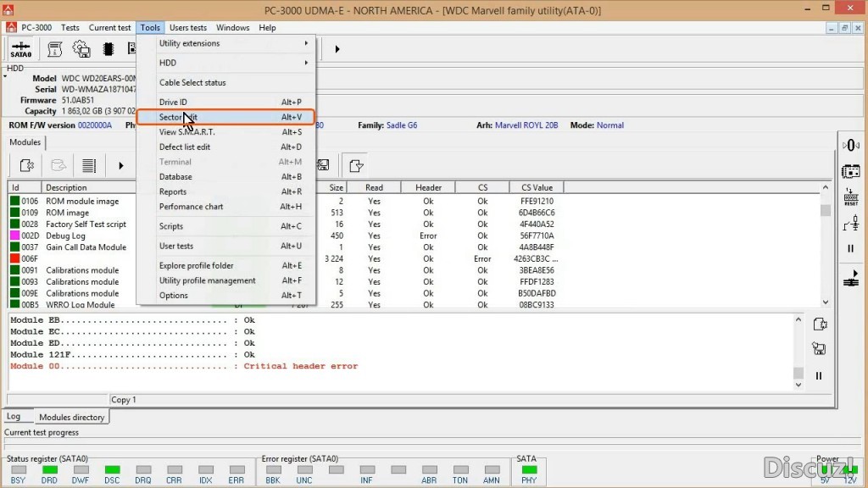
Task: Choose User tests menu item
Action: [225, 246]
